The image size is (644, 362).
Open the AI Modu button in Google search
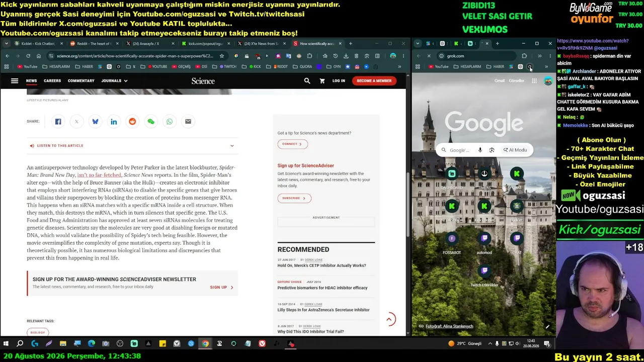tap(515, 150)
